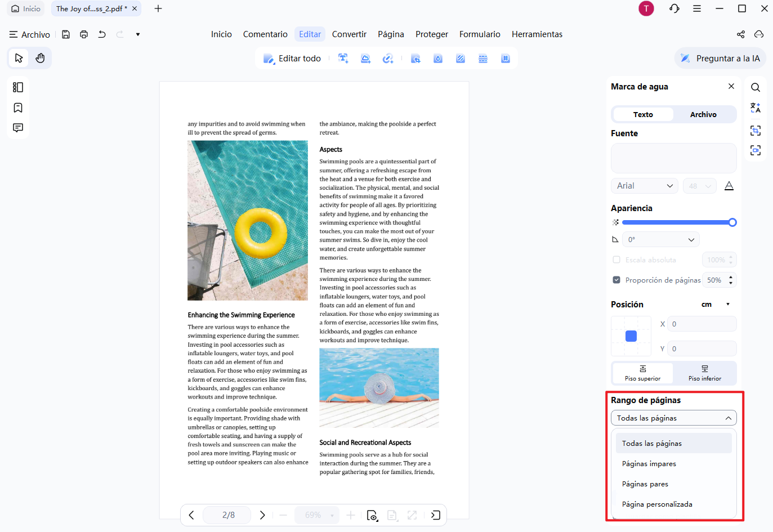Click the X position input field
The height and width of the screenshot is (532, 773).
702,324
